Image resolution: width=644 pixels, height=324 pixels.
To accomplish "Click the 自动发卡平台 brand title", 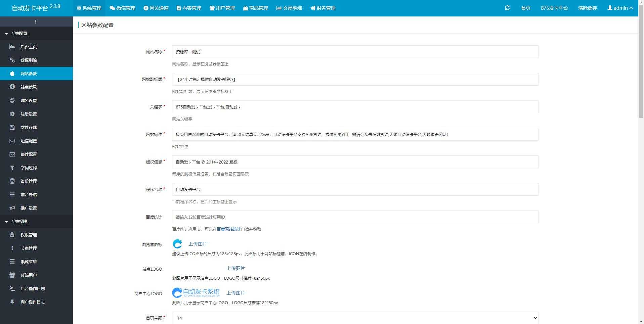I will tap(36, 8).
